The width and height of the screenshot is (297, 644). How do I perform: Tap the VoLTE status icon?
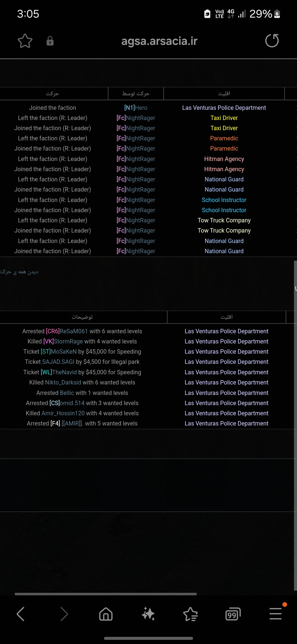coord(219,13)
